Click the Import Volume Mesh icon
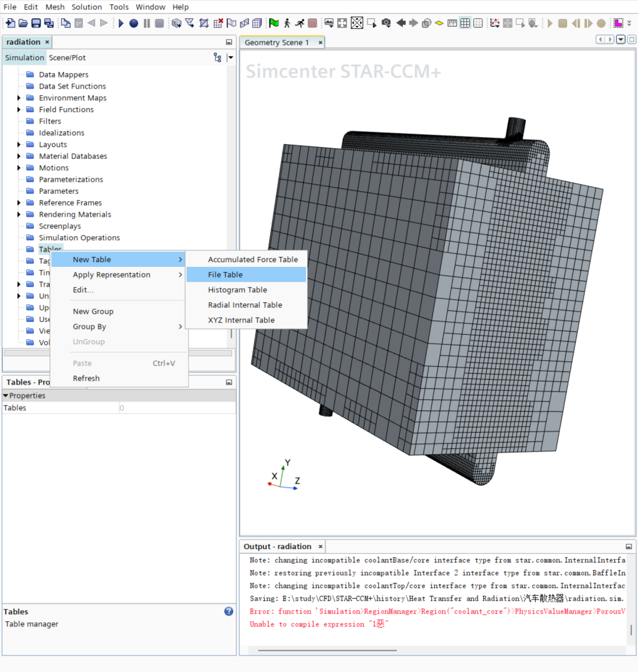The width and height of the screenshot is (638, 672). [x=190, y=23]
